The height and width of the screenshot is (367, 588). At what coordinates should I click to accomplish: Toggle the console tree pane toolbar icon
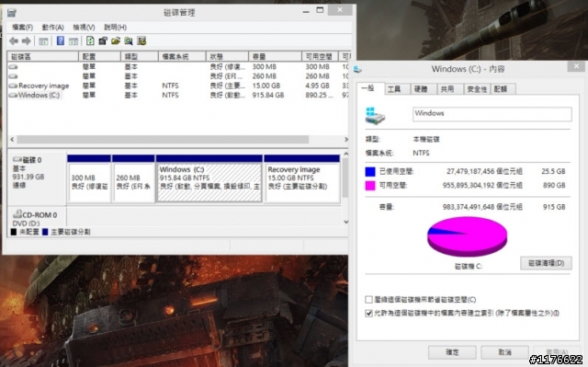click(x=43, y=40)
